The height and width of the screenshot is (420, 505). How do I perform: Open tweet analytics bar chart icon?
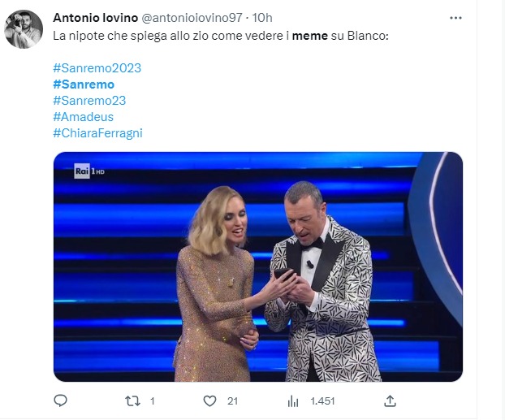(x=294, y=401)
